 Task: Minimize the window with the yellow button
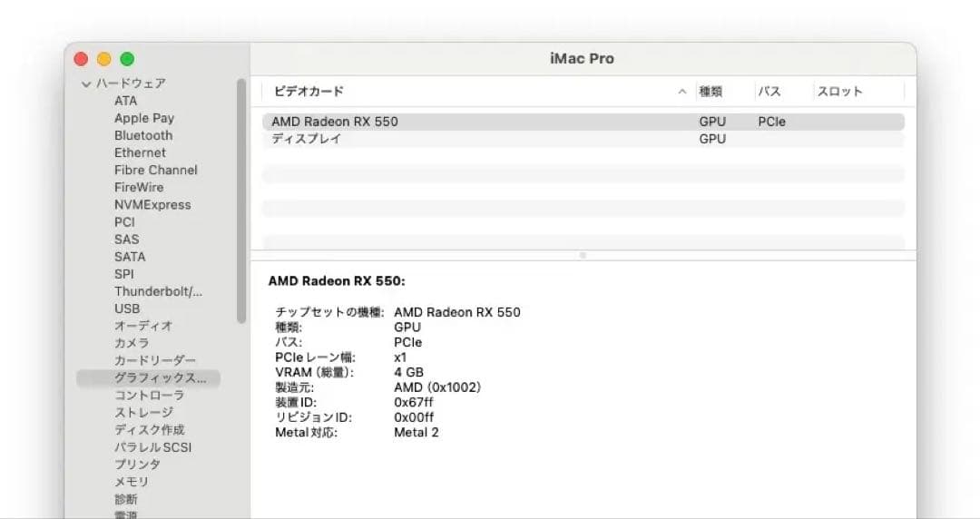103,59
